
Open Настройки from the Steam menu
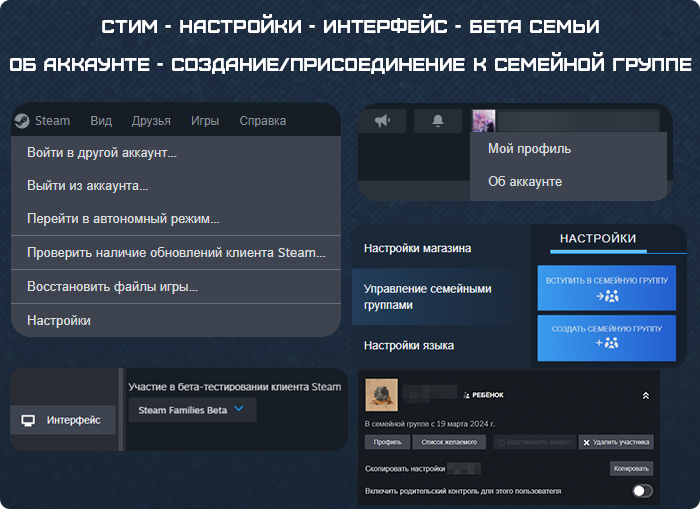coord(176,321)
